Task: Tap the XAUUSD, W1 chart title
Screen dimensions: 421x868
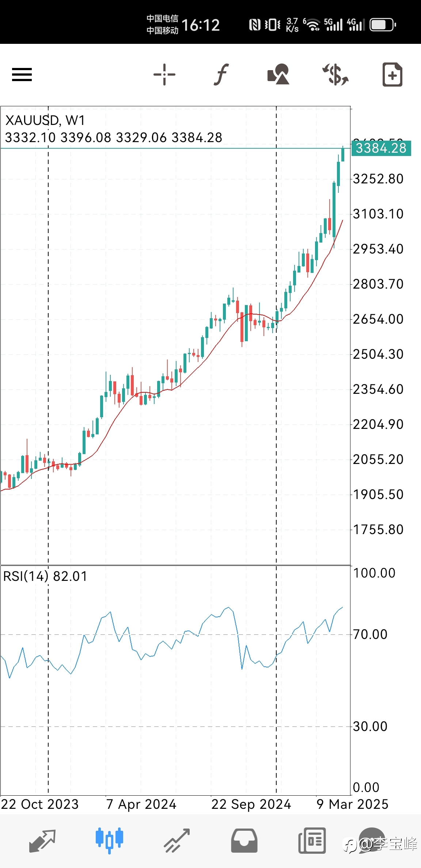Action: tap(45, 121)
